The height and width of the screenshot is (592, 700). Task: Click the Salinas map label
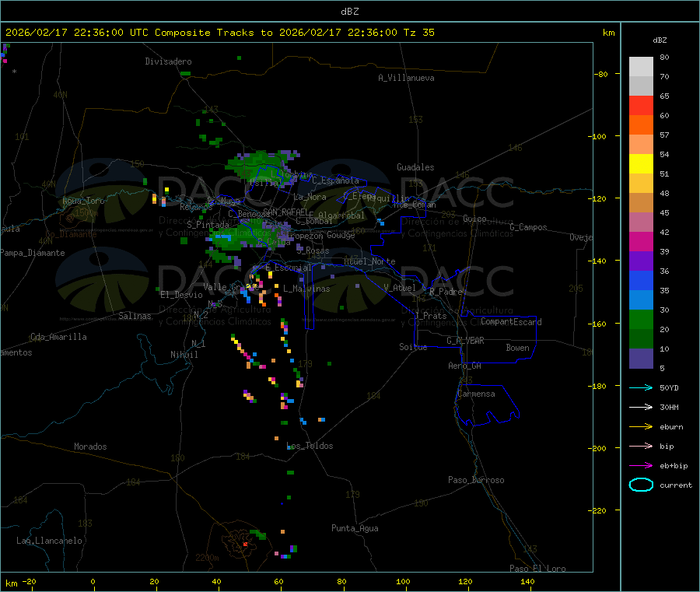[135, 316]
